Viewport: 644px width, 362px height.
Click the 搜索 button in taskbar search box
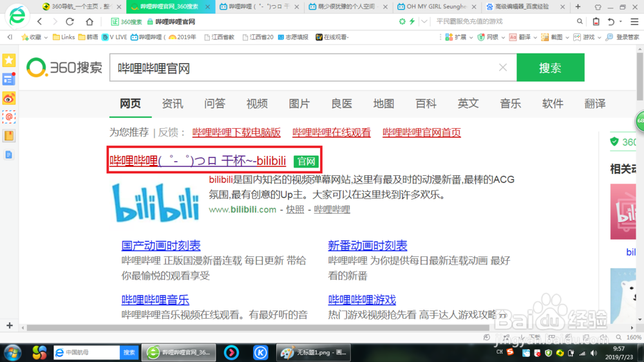coord(129,352)
